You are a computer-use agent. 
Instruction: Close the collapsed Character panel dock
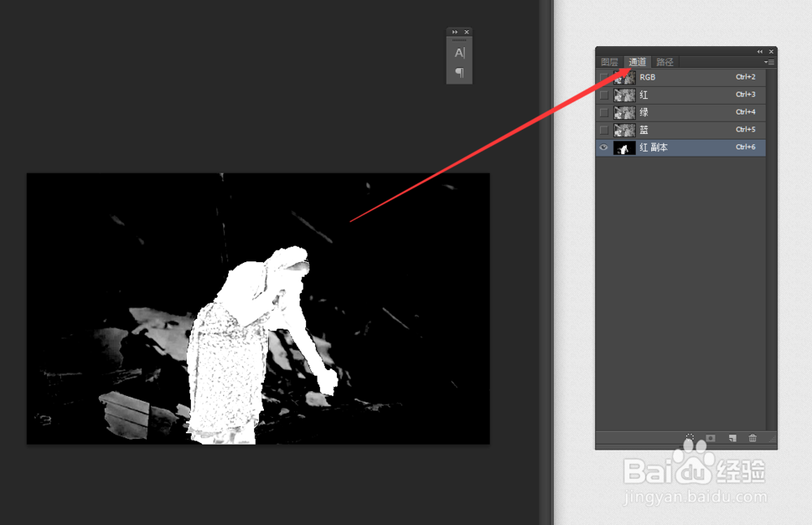pos(467,32)
